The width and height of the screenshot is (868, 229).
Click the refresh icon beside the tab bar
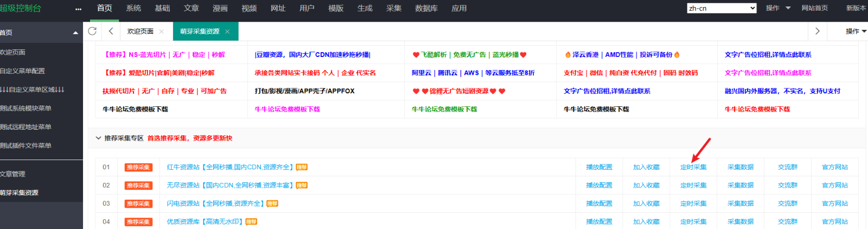pyautogui.click(x=92, y=31)
